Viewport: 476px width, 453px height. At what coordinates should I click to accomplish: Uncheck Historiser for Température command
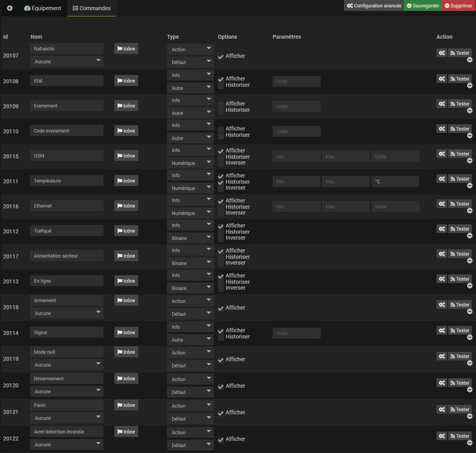pos(221,182)
